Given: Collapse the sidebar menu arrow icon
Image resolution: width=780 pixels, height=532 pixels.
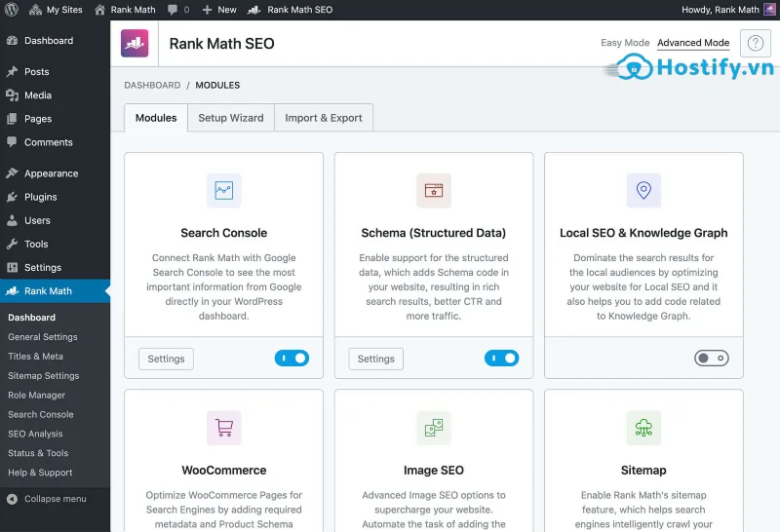Looking at the screenshot, I should (12, 499).
